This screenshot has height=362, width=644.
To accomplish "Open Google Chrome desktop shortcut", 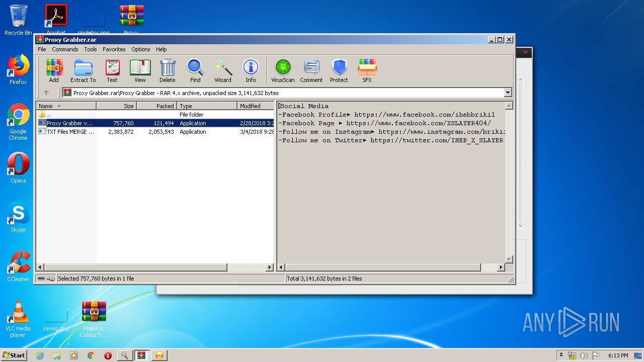I will 18,122.
